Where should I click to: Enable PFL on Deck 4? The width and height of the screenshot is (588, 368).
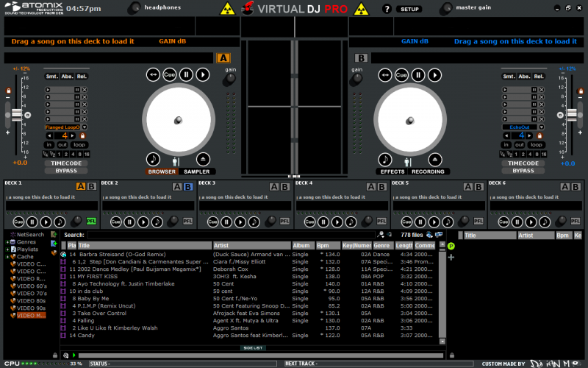tap(381, 222)
